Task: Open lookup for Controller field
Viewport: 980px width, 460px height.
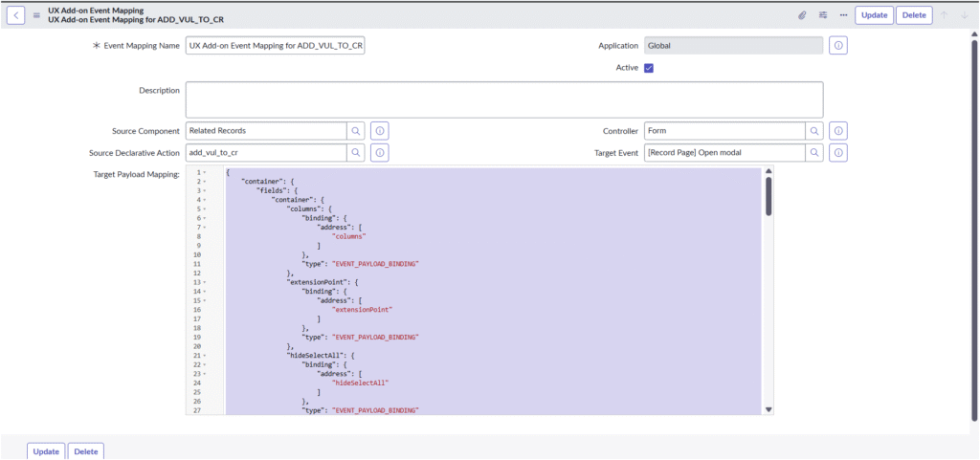Action: click(x=814, y=130)
